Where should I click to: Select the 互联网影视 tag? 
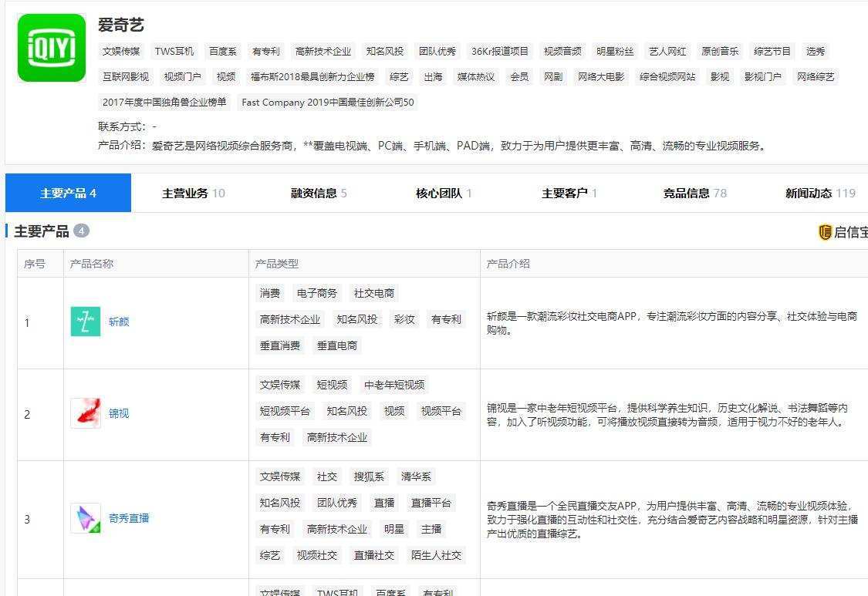[x=126, y=77]
